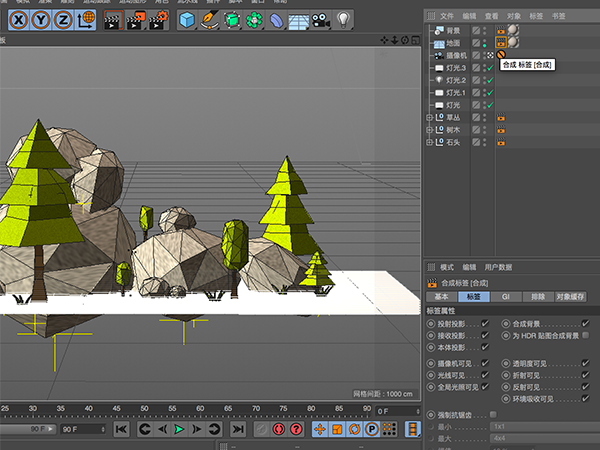
Task: Click the red record keyframe button
Action: click(279, 429)
